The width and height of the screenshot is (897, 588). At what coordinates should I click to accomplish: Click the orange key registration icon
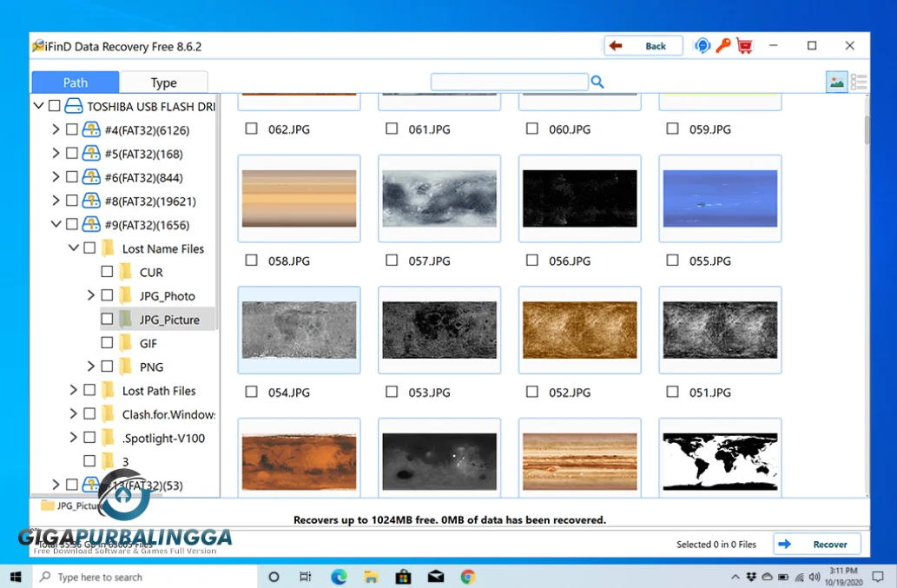pos(724,45)
